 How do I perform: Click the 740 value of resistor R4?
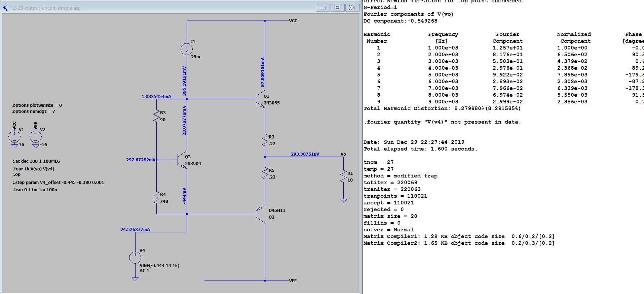coord(164,201)
